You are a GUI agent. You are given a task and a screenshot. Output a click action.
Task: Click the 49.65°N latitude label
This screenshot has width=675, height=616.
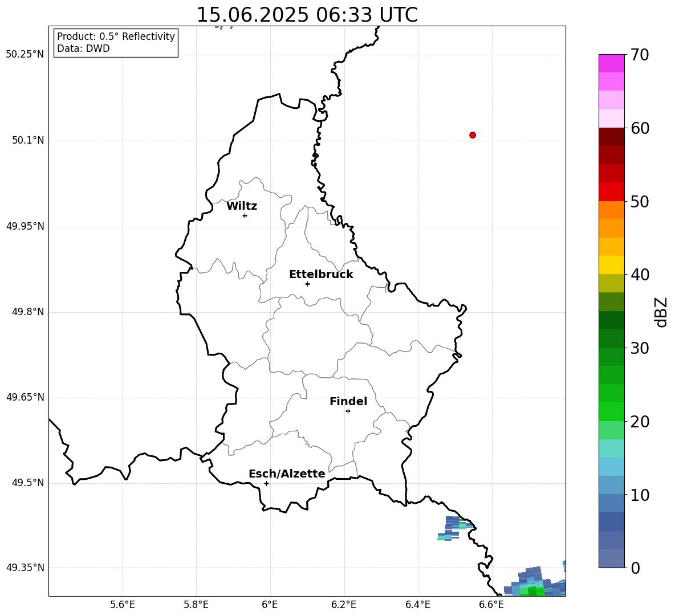(25, 397)
